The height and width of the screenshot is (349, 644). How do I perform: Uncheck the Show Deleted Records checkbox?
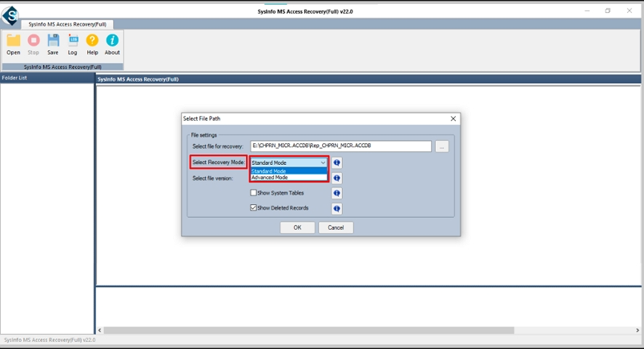(x=254, y=208)
